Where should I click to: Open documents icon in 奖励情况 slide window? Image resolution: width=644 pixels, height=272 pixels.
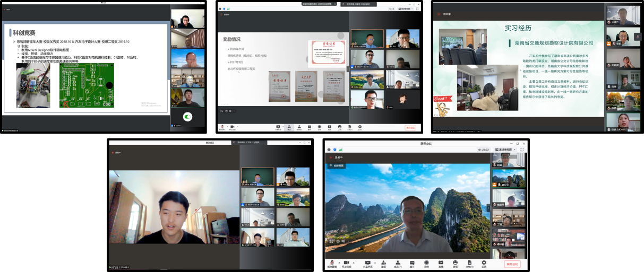350,128
